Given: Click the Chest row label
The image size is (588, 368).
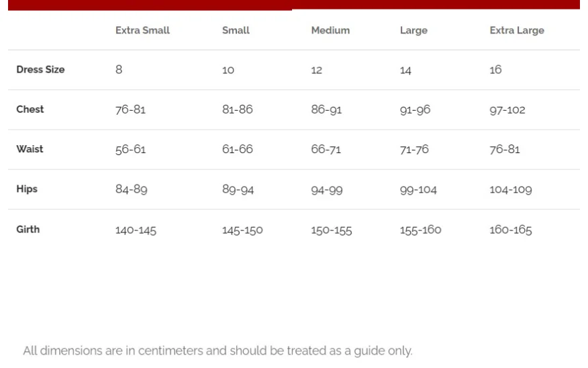Looking at the screenshot, I should (x=30, y=109).
